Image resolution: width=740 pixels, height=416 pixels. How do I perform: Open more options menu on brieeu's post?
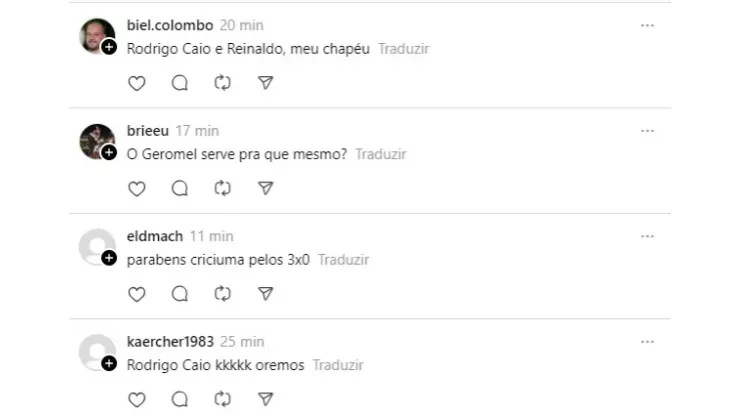pyautogui.click(x=647, y=131)
